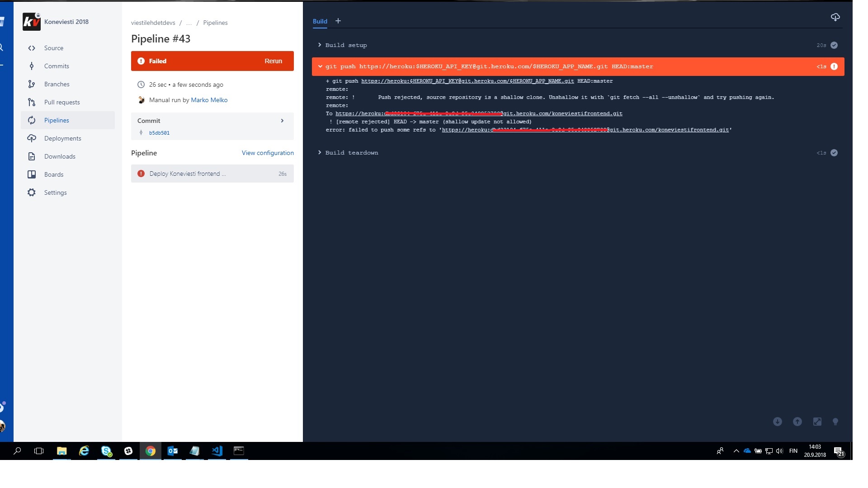Open Chrome from the taskbar
Viewport: 868px width, 488px height.
(150, 451)
